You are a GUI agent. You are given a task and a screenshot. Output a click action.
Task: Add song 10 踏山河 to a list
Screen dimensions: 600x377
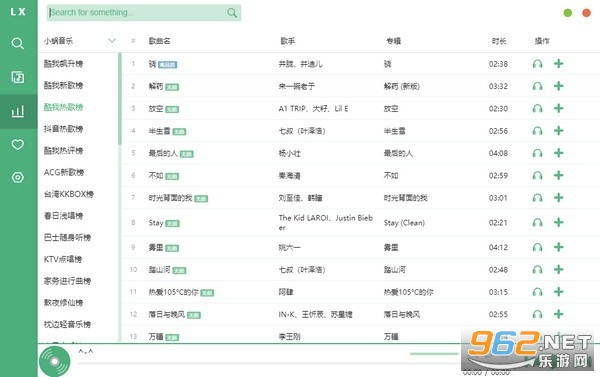coord(559,269)
